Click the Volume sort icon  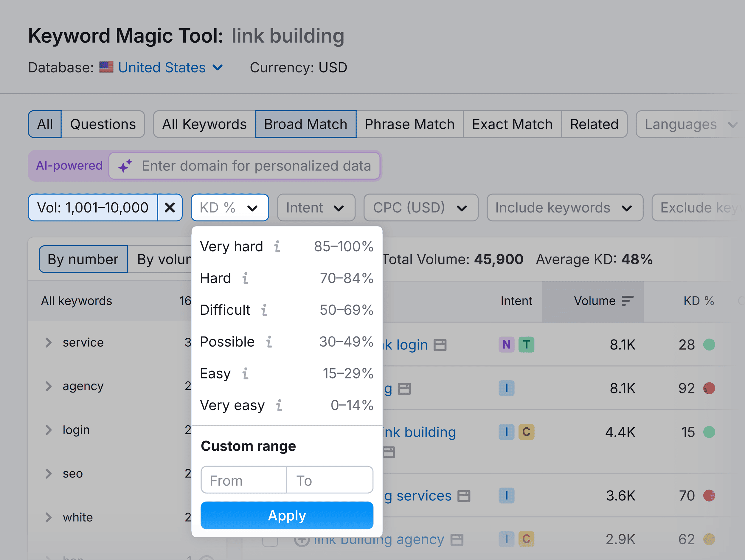pyautogui.click(x=628, y=301)
